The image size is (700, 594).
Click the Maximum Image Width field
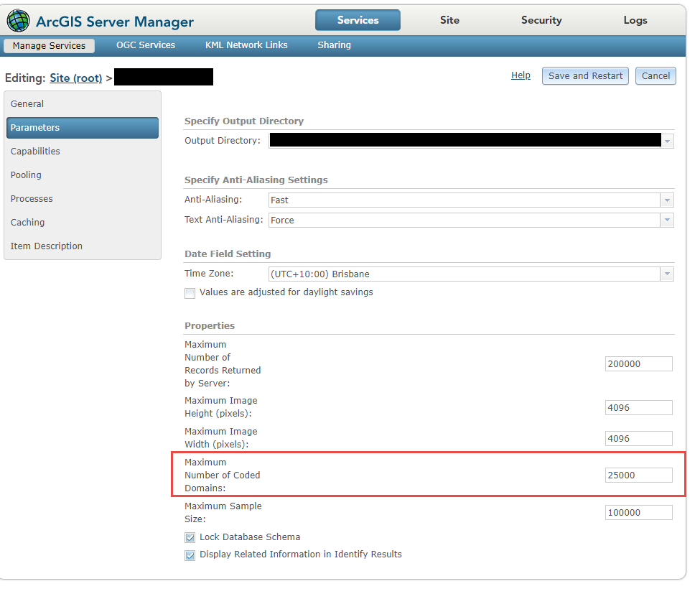pyautogui.click(x=638, y=439)
